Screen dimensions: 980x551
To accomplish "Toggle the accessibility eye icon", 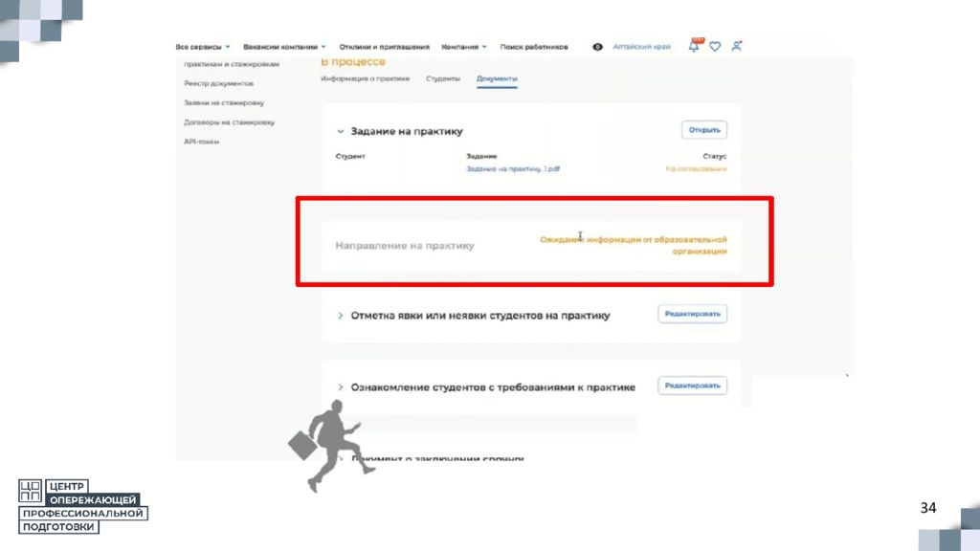I will click(x=597, y=47).
